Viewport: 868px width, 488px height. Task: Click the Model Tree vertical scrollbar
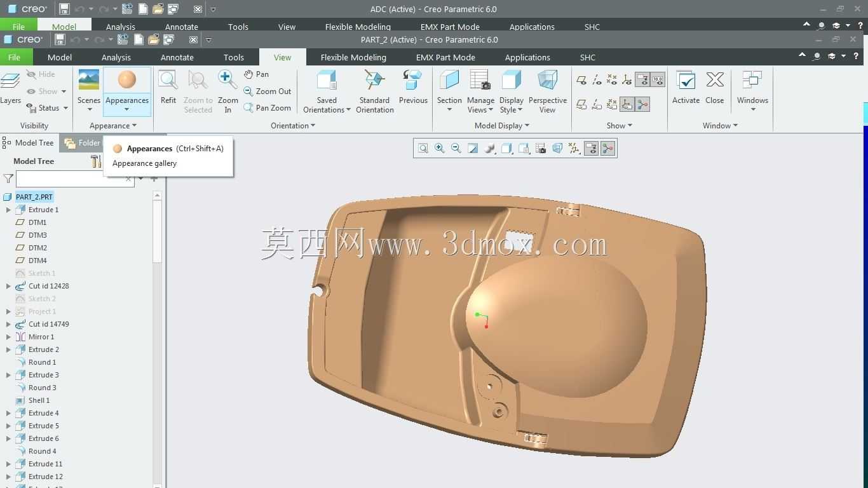pos(157,233)
